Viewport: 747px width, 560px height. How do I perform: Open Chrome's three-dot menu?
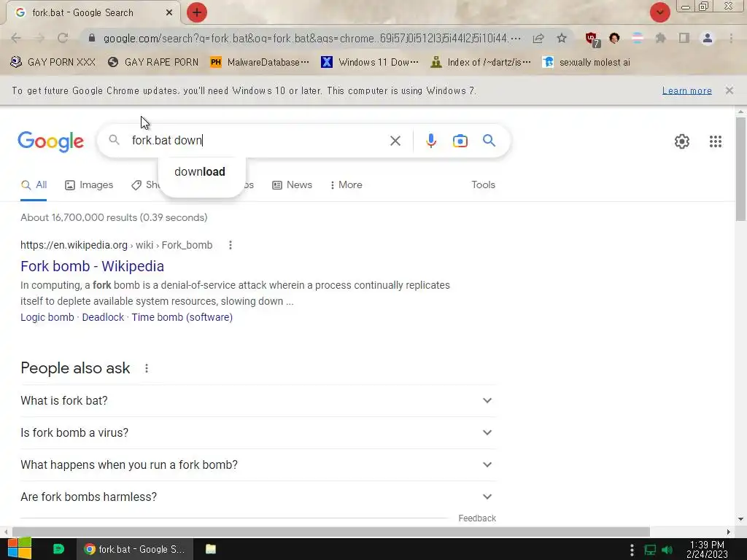[731, 38]
